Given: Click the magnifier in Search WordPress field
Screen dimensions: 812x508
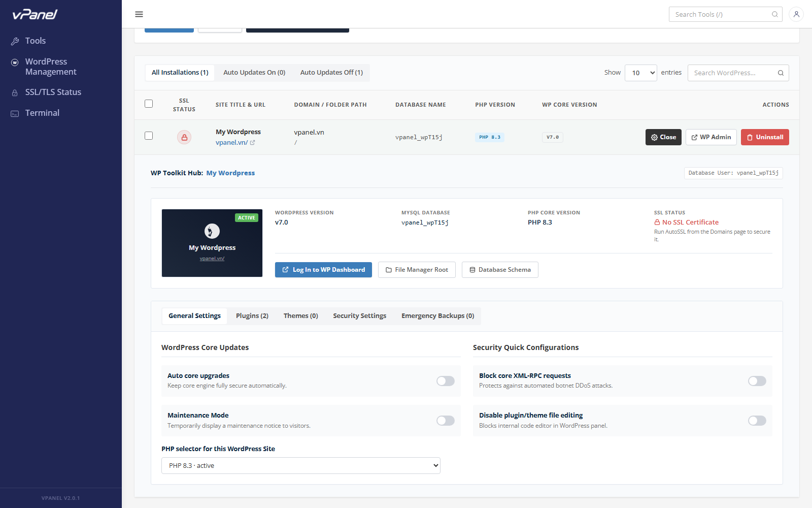Looking at the screenshot, I should (x=781, y=73).
